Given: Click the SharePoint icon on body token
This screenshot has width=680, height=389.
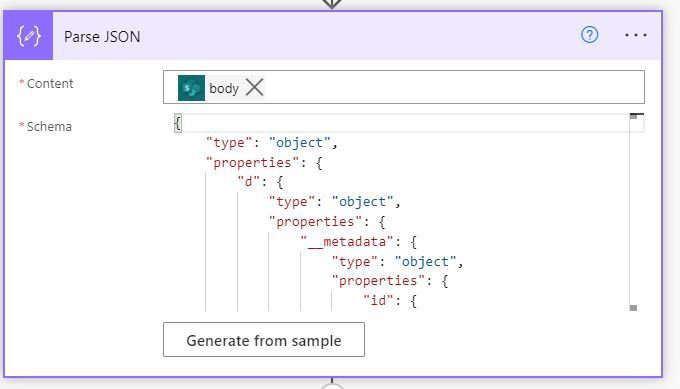Looking at the screenshot, I should [x=191, y=88].
